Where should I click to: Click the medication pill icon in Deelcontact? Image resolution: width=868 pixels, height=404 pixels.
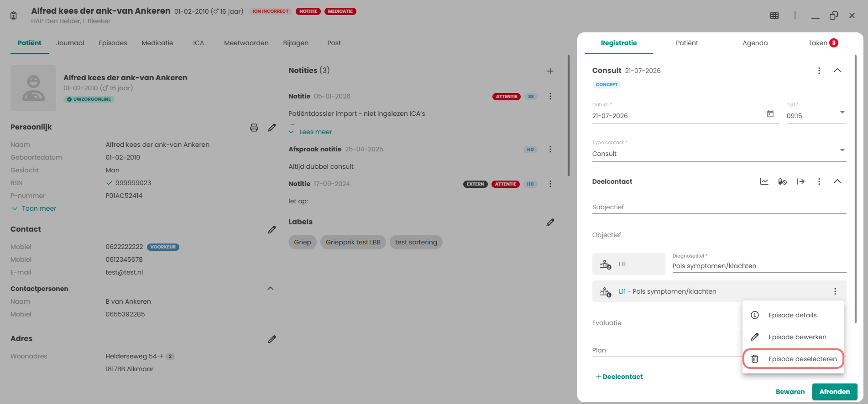(x=783, y=181)
